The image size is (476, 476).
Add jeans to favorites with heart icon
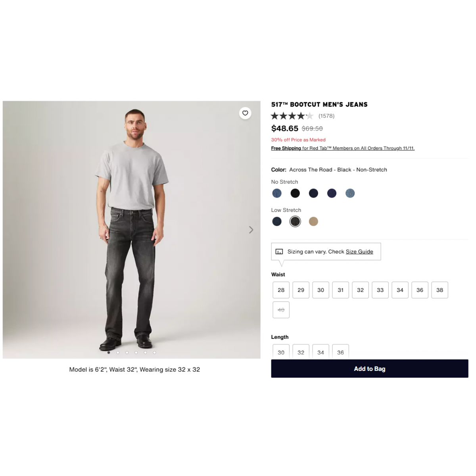(x=245, y=113)
